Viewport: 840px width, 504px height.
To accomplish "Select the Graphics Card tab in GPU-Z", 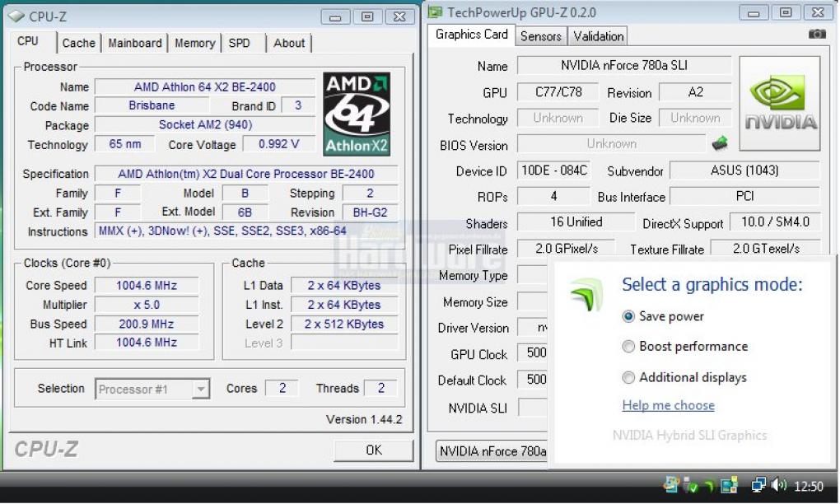I will click(x=471, y=35).
